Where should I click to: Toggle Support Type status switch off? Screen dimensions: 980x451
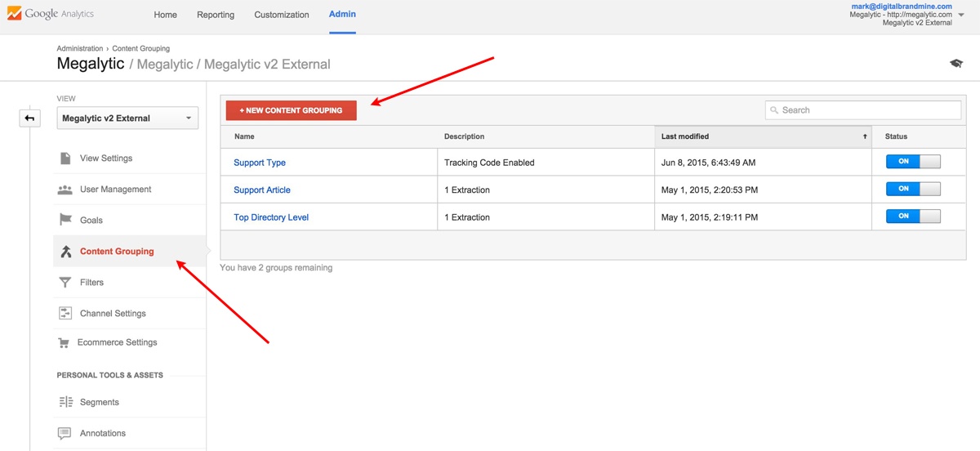point(913,162)
